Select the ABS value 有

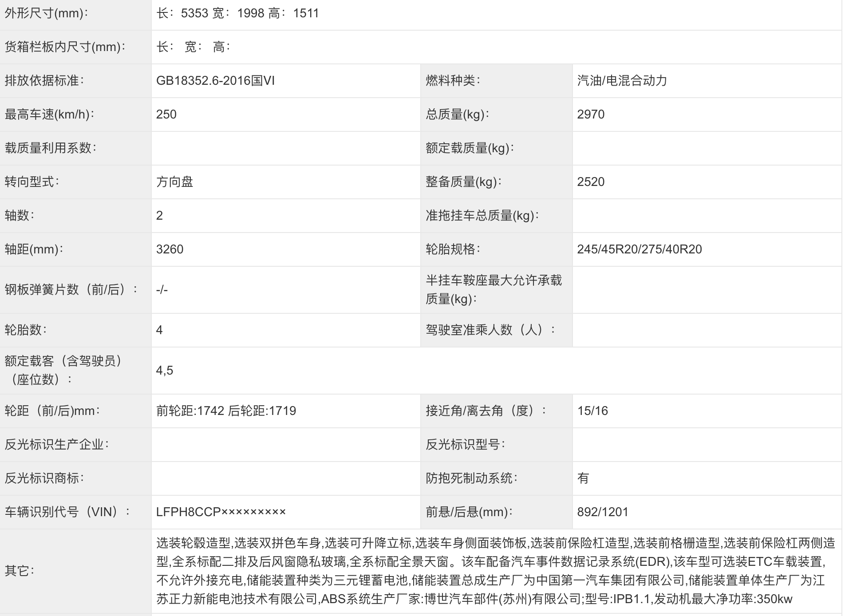coord(583,478)
